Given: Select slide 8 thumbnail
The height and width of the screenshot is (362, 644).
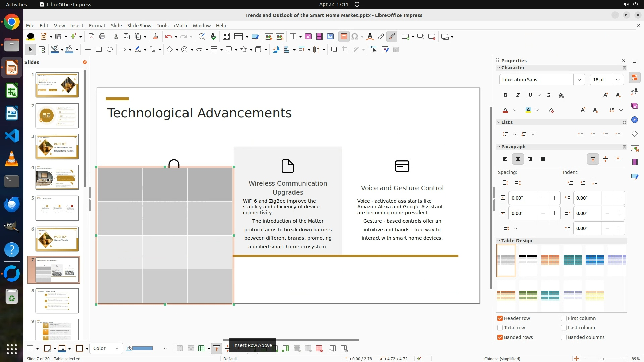Looking at the screenshot, I should tap(57, 301).
